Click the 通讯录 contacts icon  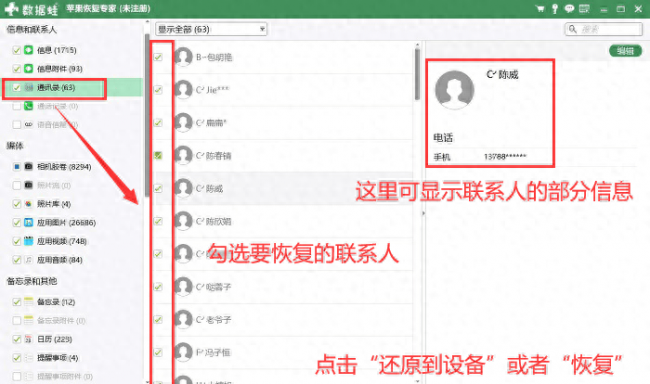click(28, 87)
